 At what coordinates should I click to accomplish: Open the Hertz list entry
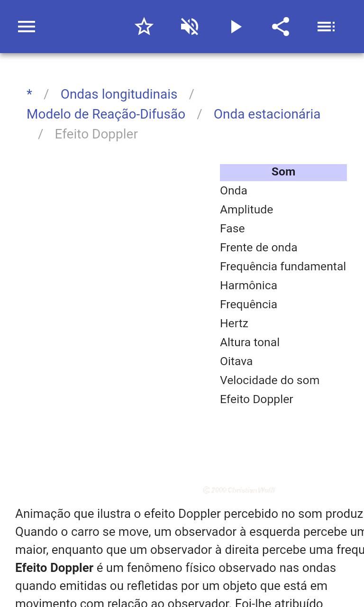[x=234, y=323]
